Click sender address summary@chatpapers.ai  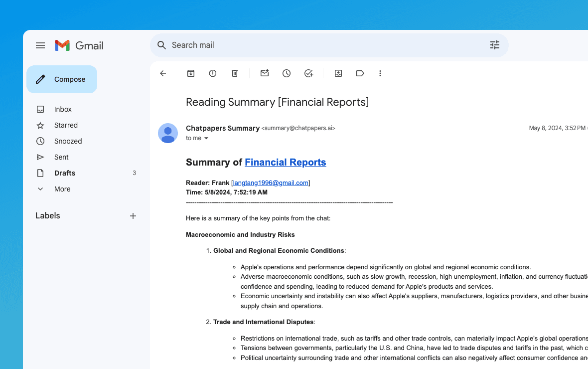pyautogui.click(x=298, y=128)
